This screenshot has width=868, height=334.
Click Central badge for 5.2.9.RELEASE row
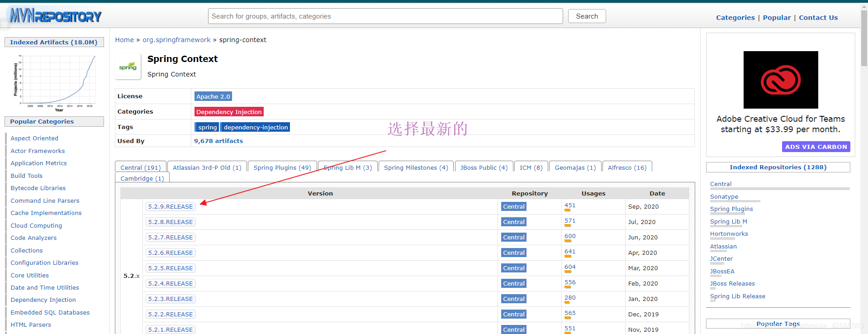click(x=514, y=207)
